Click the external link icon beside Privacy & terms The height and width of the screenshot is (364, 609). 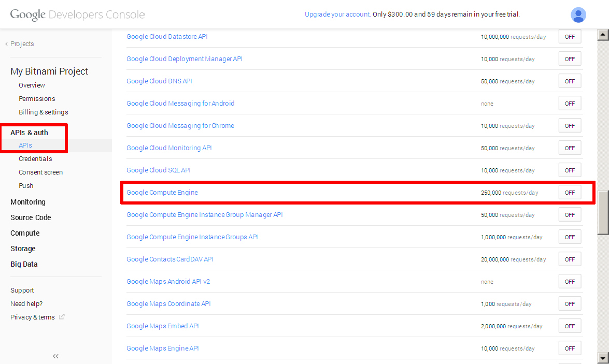pos(62,317)
